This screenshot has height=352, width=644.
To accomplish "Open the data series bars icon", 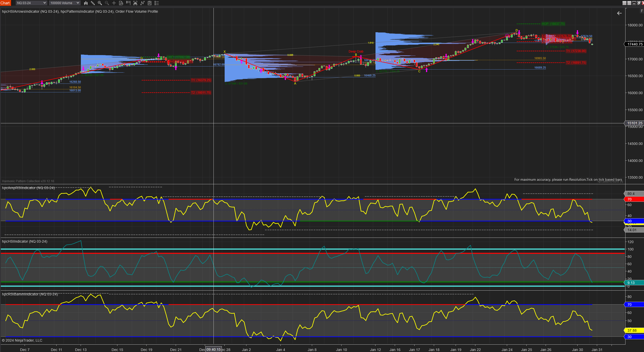I will [x=135, y=3].
